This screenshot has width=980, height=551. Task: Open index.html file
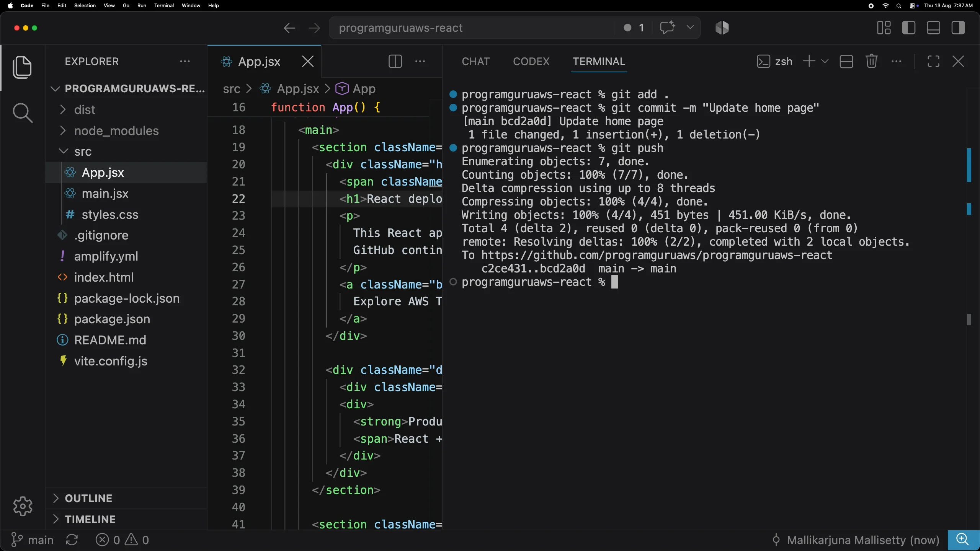[x=126, y=277]
